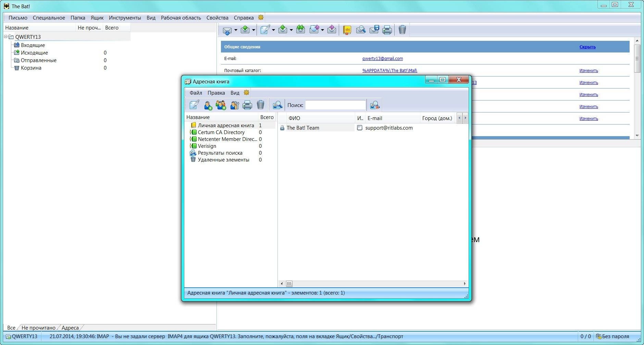Create a new message with pen icon in main toolbar
Screen dimensions: 644x345
[x=265, y=30]
